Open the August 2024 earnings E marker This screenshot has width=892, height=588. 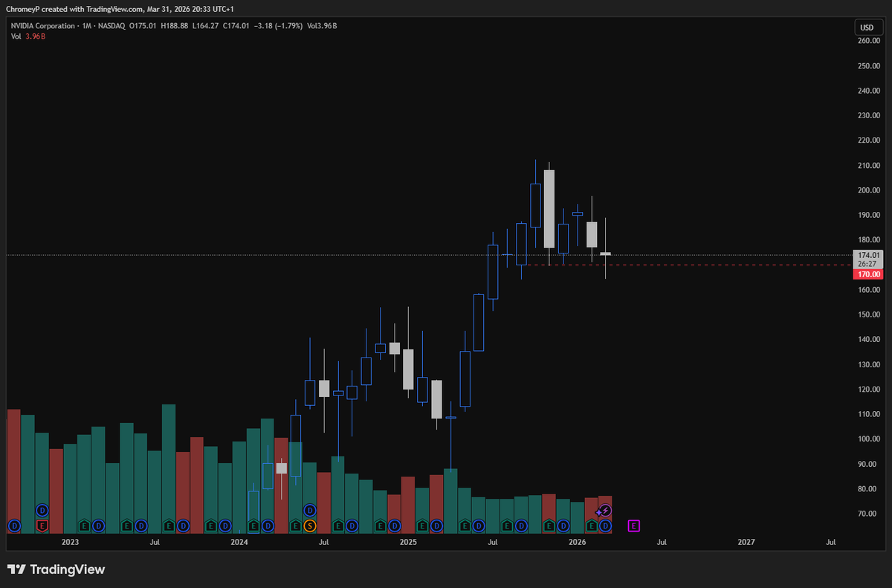(x=338, y=526)
